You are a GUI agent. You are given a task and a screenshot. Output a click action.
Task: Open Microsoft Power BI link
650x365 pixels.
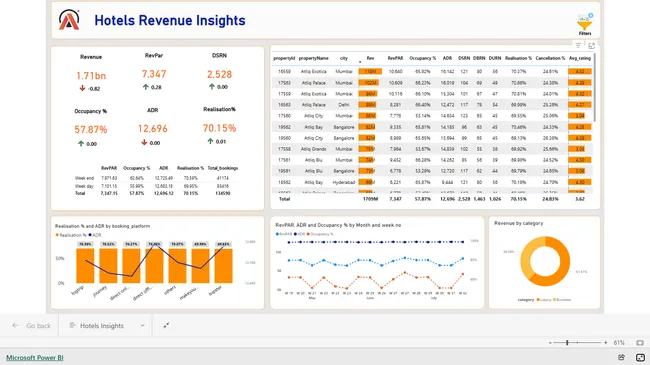[35, 358]
